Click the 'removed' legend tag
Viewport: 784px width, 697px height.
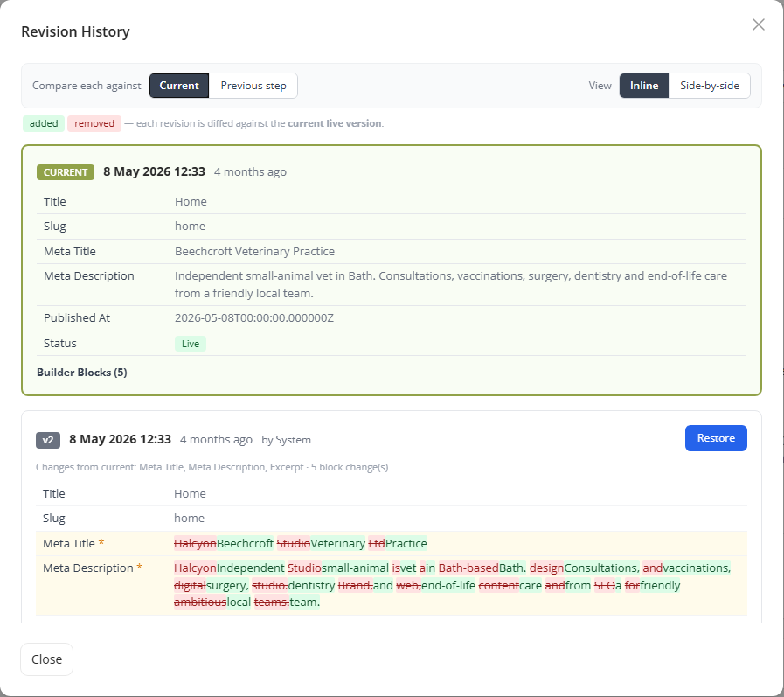point(94,123)
